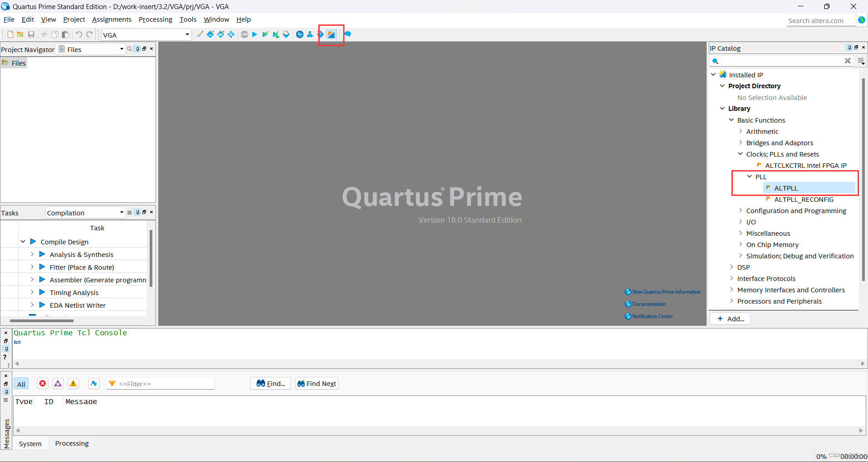Open file using the toolbar folder icon
This screenshot has height=462, width=868.
pyautogui.click(x=20, y=34)
